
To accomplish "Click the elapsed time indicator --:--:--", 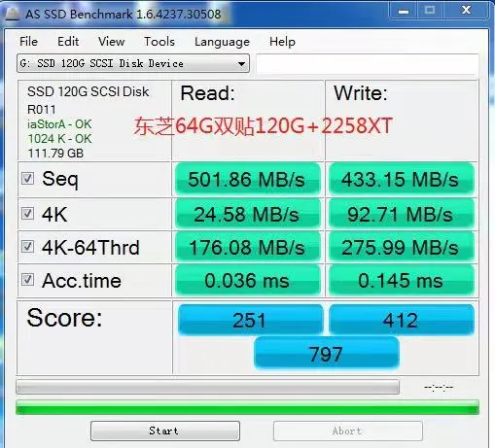I will 439,387.
